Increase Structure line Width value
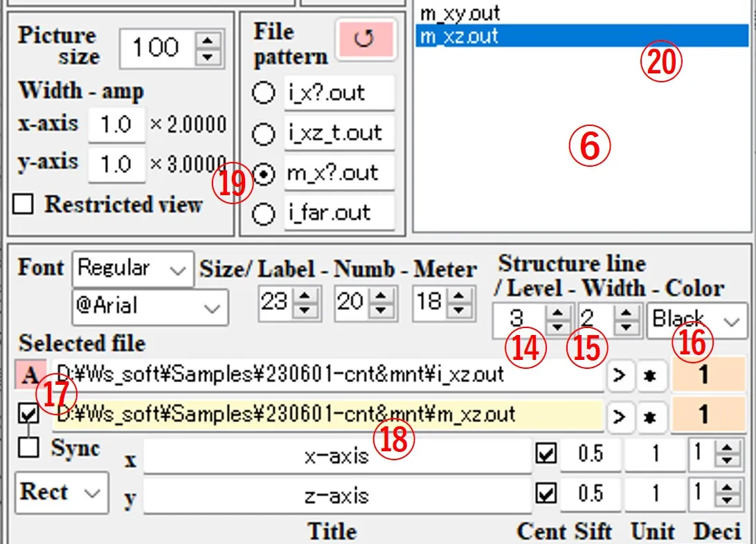756x544 pixels. (627, 314)
